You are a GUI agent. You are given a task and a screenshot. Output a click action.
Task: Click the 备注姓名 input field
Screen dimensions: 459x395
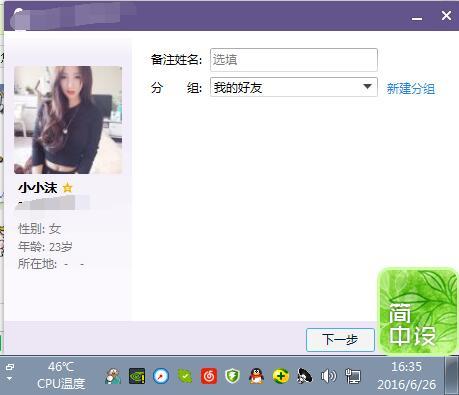click(294, 60)
